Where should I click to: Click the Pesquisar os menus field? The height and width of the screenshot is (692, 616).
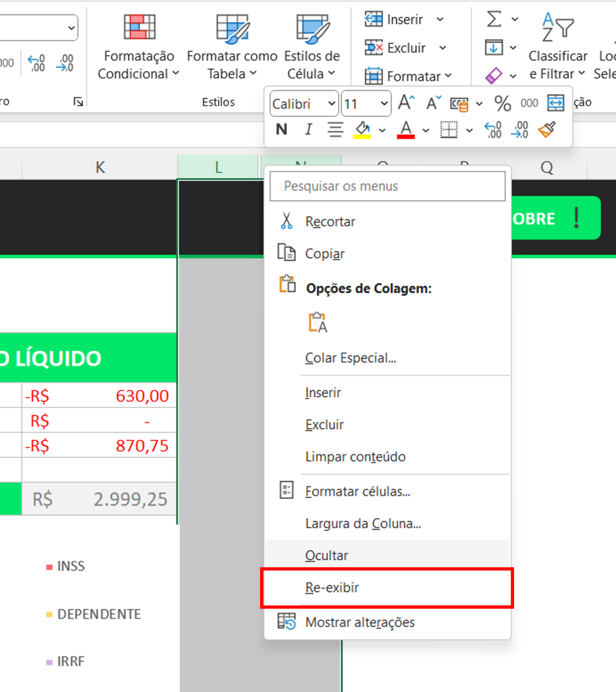388,186
